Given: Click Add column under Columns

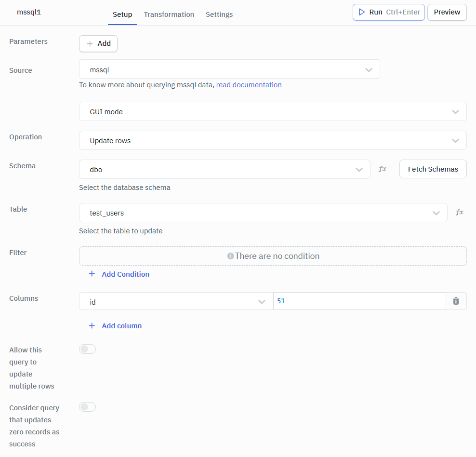Looking at the screenshot, I should (x=115, y=326).
